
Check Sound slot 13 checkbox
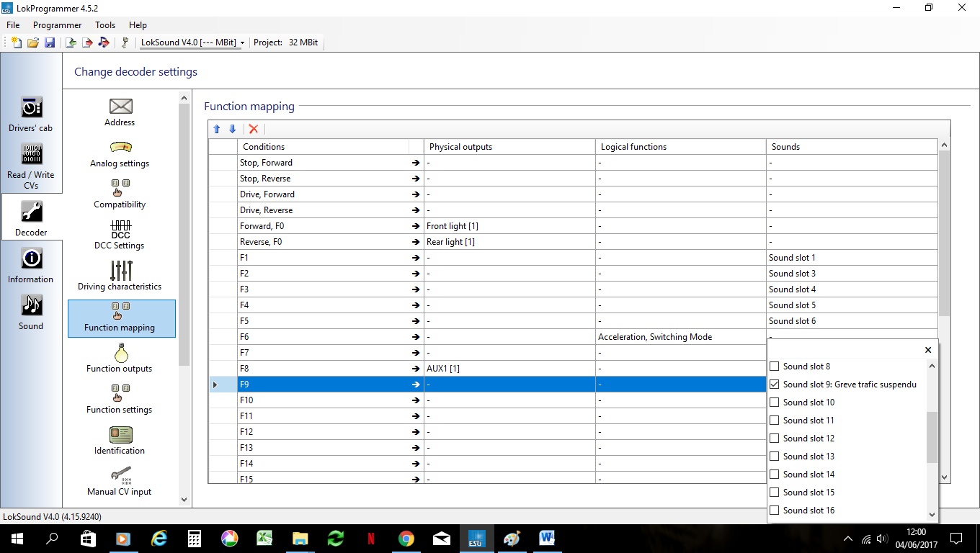[x=775, y=457]
